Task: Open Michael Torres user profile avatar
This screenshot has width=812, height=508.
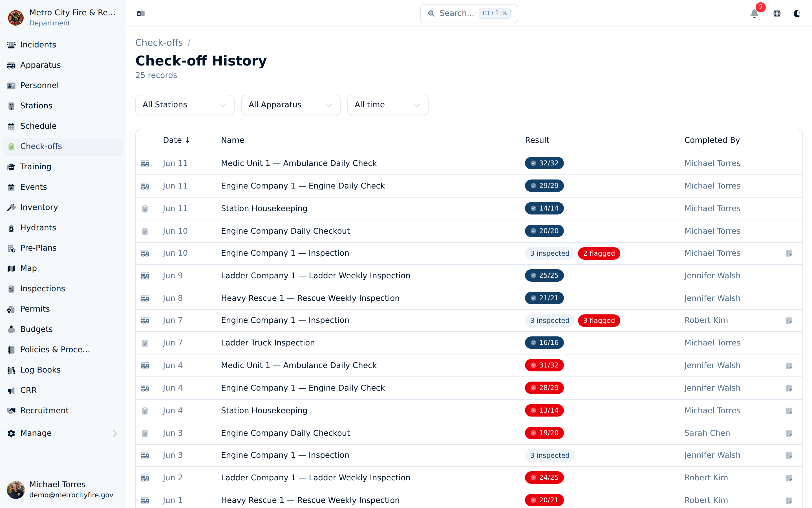Action: point(16,490)
